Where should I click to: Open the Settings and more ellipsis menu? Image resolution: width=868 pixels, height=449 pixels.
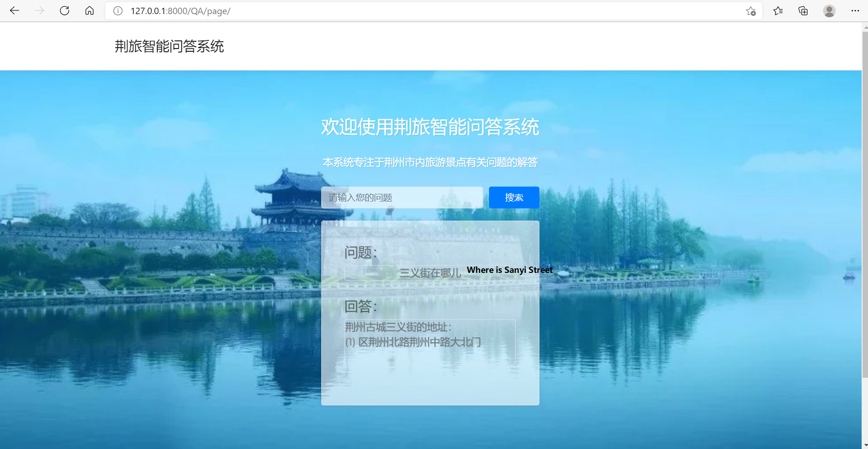tap(855, 11)
